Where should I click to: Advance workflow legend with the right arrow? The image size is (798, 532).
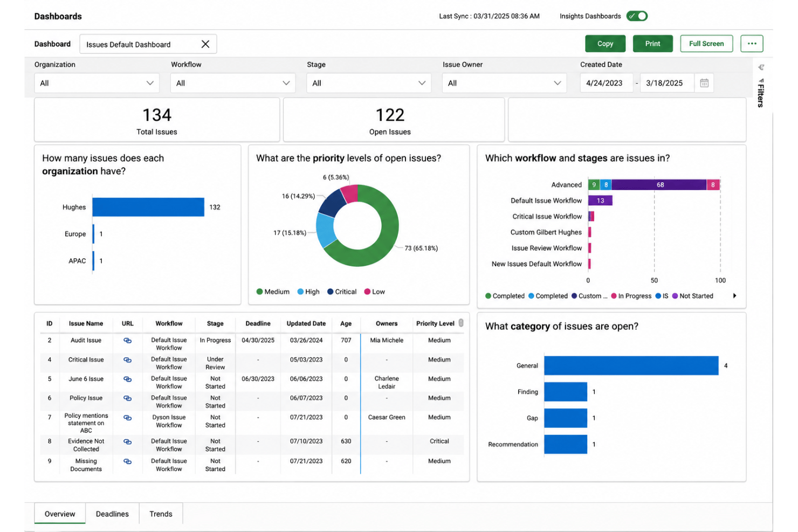[x=734, y=296]
